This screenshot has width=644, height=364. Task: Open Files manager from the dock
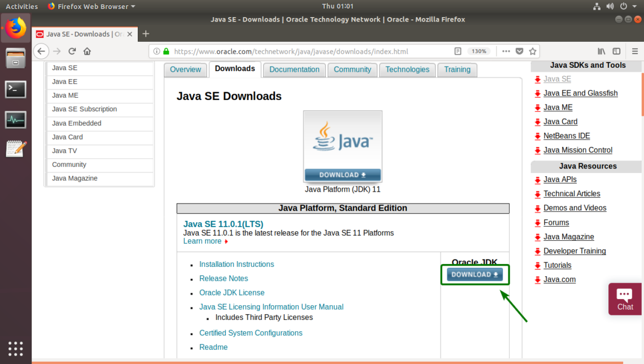click(x=16, y=58)
